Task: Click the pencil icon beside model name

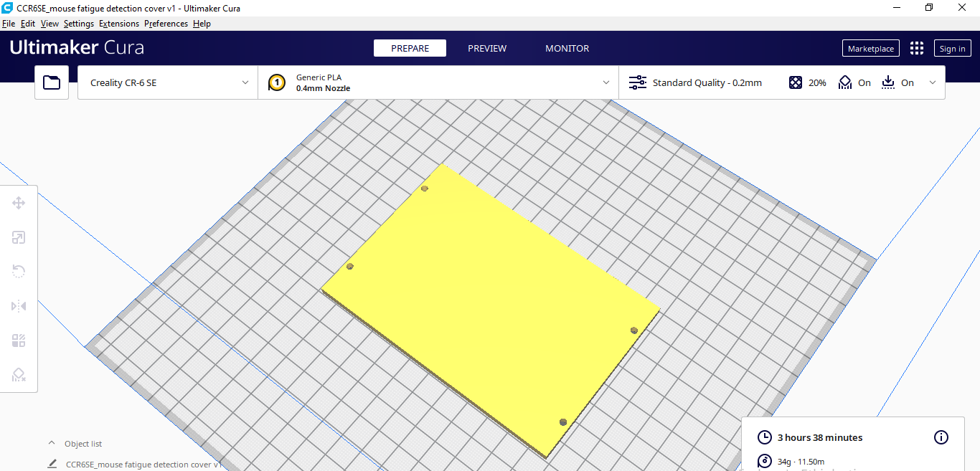Action: point(52,464)
